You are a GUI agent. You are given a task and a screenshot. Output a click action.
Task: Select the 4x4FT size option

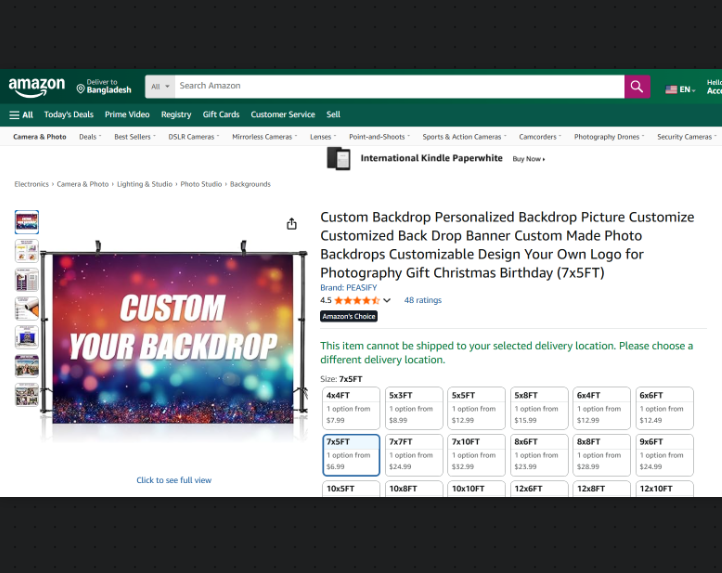pos(351,407)
